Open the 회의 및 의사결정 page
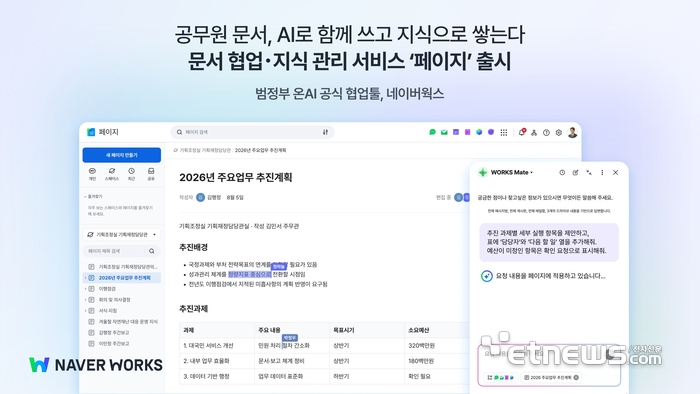The width and height of the screenshot is (700, 394). tap(114, 299)
